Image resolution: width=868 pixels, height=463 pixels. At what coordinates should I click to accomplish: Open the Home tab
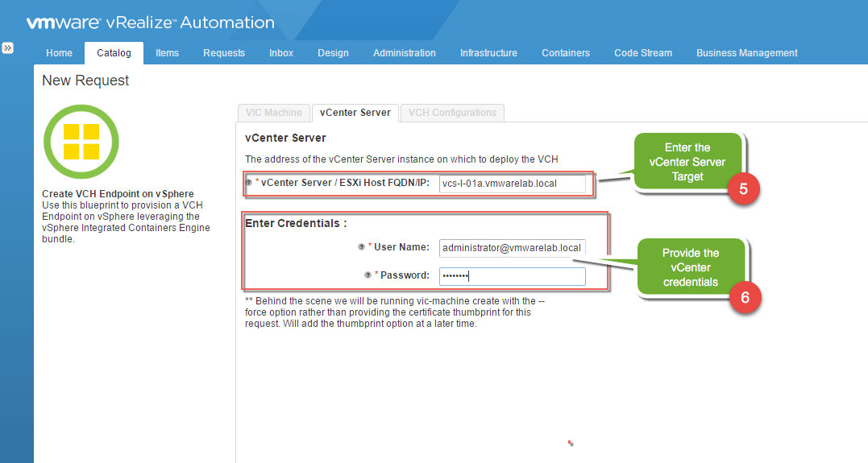[x=59, y=53]
